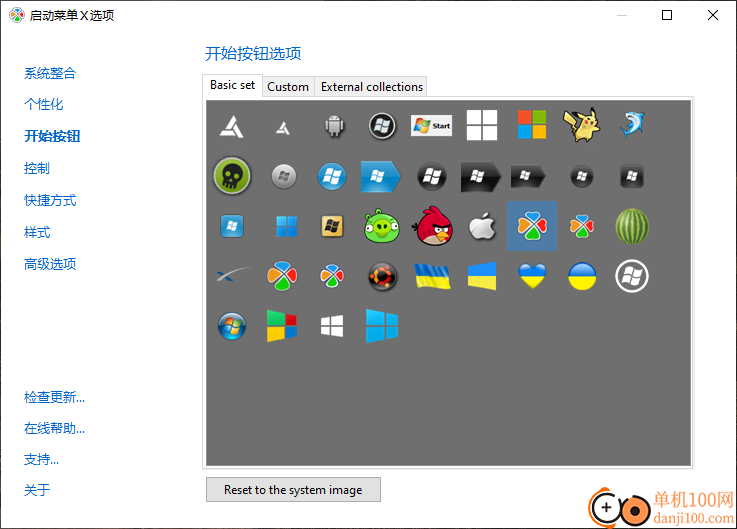Switch to the Basic set tab

[232, 85]
